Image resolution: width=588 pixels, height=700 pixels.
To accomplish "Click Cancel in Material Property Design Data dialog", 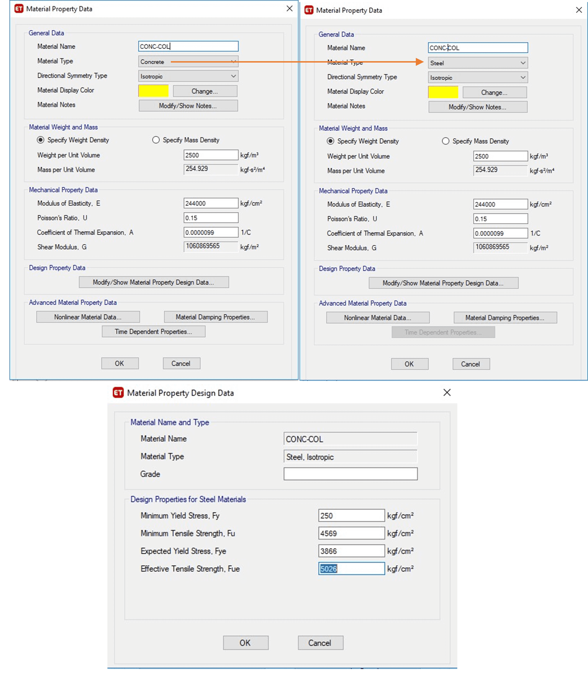I will pos(320,643).
